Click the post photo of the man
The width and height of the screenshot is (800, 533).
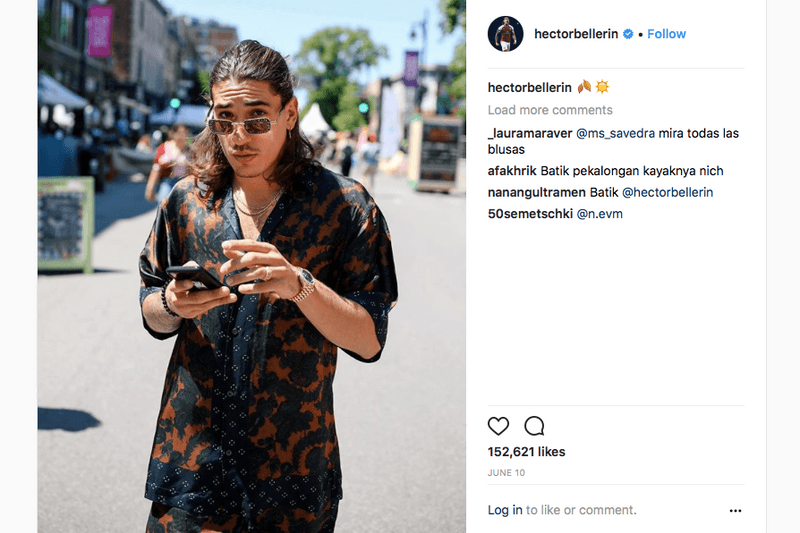click(252, 266)
